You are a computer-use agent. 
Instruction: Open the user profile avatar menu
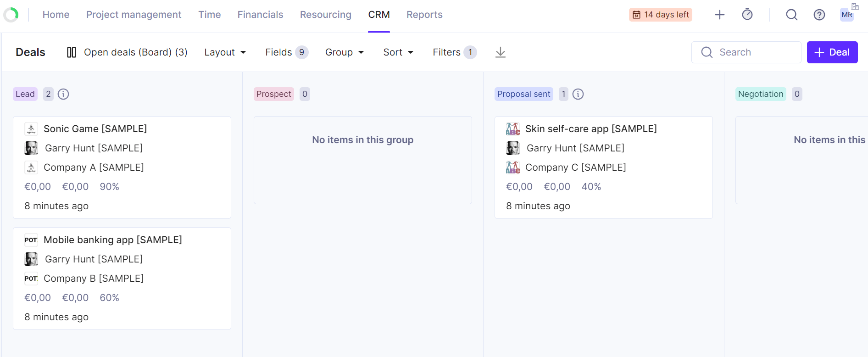pyautogui.click(x=846, y=15)
